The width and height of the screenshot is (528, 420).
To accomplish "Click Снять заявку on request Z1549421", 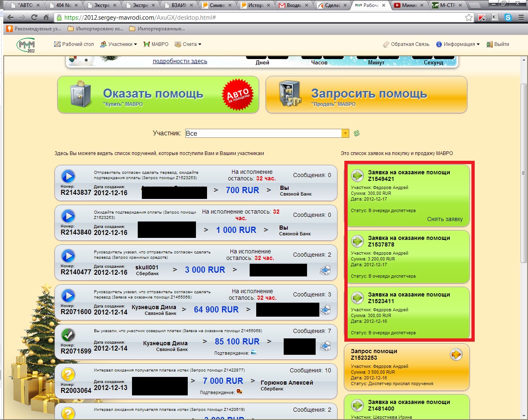I will pyautogui.click(x=445, y=219).
